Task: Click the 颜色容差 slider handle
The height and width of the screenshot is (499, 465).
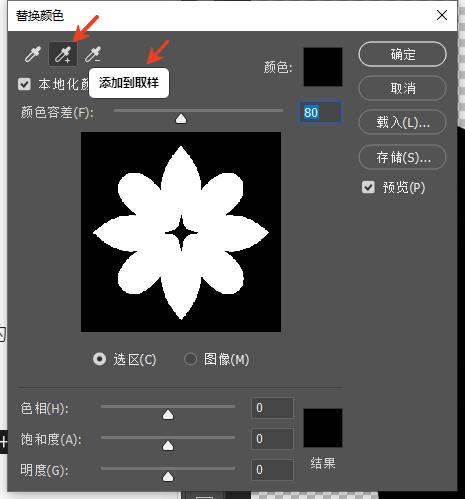Action: pos(181,118)
